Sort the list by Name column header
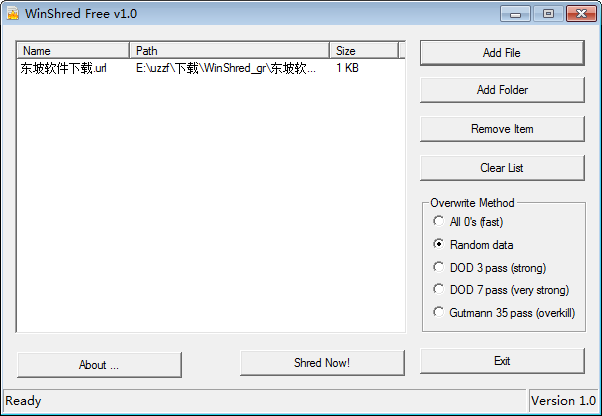 (x=73, y=51)
